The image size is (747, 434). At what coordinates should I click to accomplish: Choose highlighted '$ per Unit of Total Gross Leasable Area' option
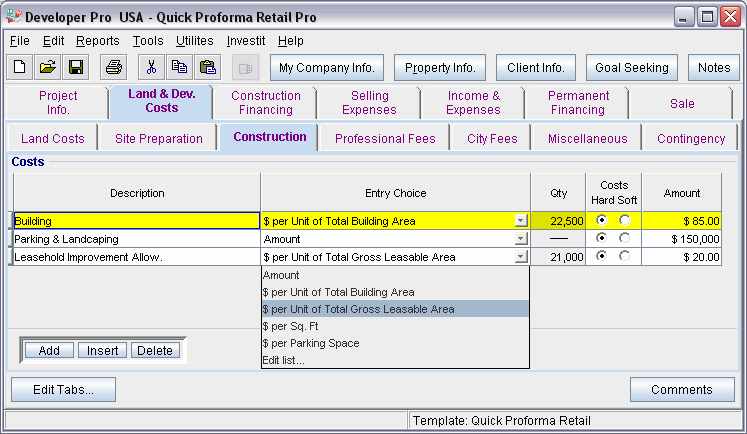click(395, 309)
